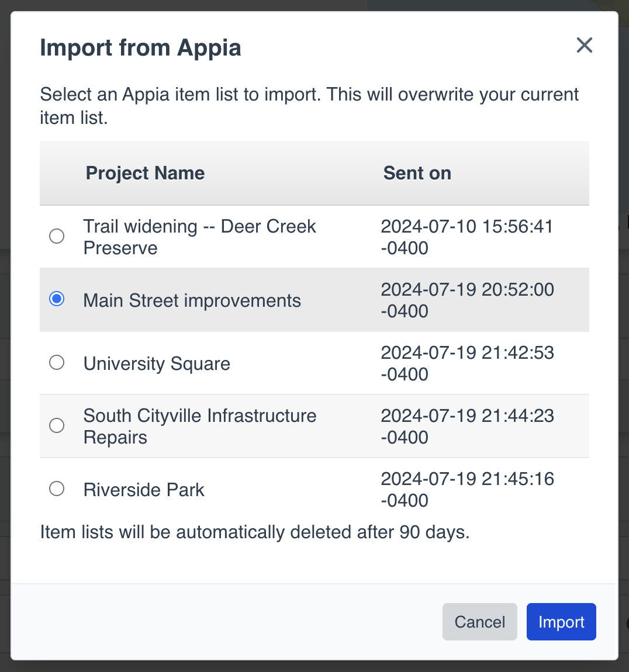
Task: Click the Trail widening -- Deer Creek Preserve name
Action: pyautogui.click(x=199, y=237)
